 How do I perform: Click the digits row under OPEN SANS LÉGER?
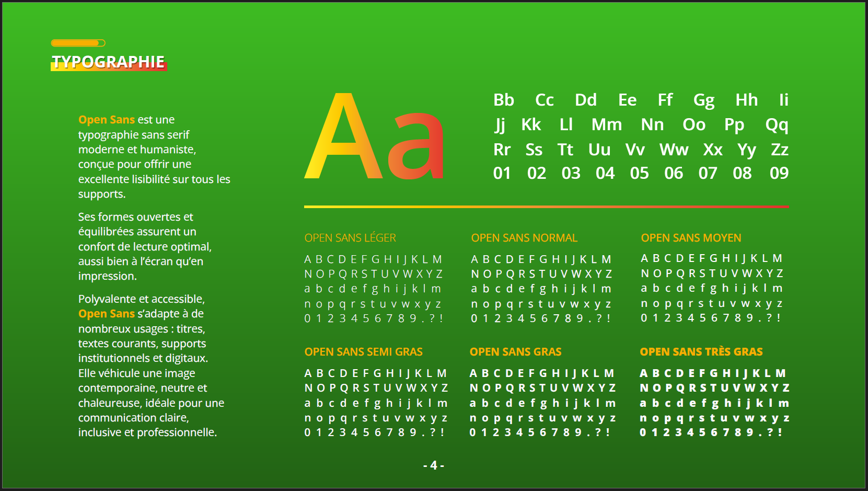click(x=374, y=318)
